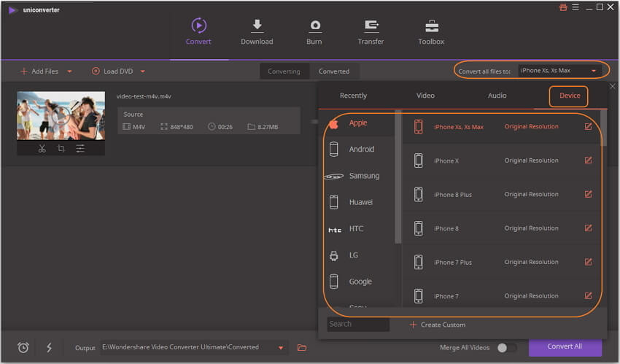Show the Converting list tab
Screen dimensions: 620x364
pyautogui.click(x=284, y=71)
